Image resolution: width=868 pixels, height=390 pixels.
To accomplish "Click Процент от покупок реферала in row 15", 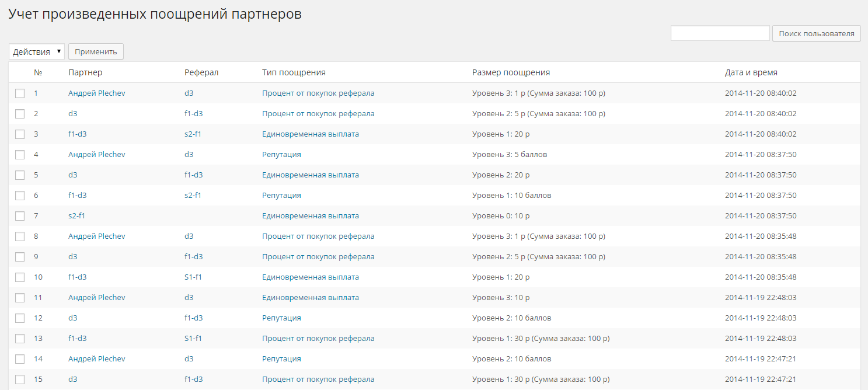I will tap(318, 379).
